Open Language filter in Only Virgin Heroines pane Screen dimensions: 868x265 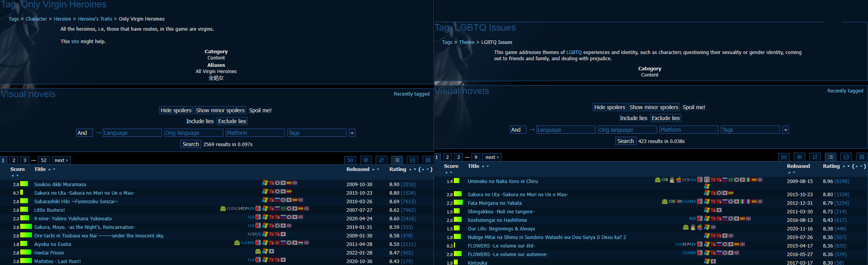(132, 133)
